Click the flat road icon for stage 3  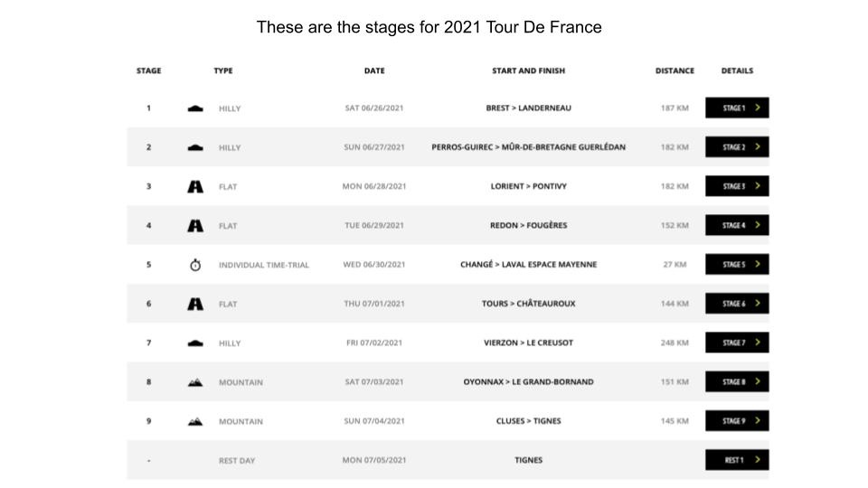195,186
